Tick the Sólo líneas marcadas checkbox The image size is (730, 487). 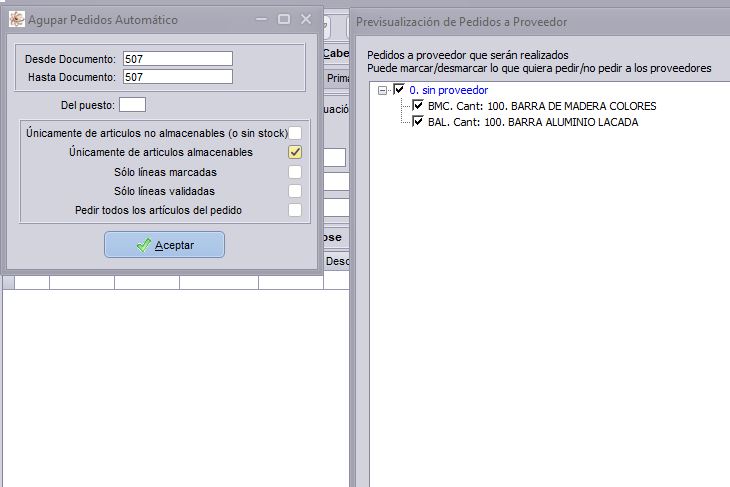[x=295, y=172]
